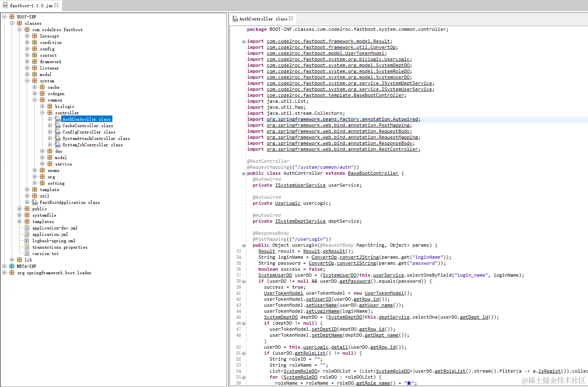Click the text file icon beside version.txt

click(27, 253)
